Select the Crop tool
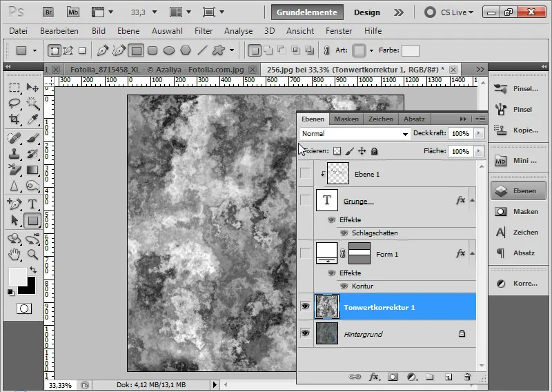Viewport: 552px width, 392px height. 14,119
